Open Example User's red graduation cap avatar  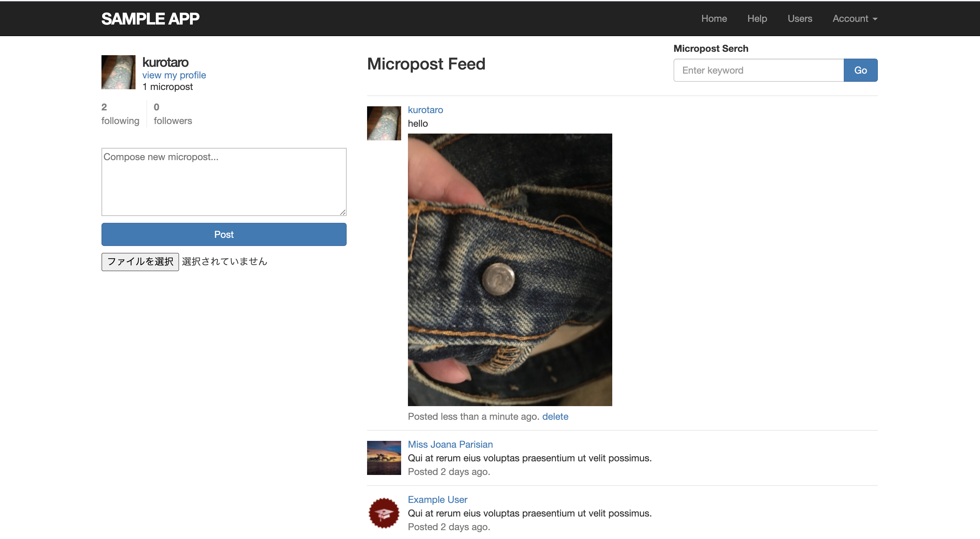click(x=384, y=513)
